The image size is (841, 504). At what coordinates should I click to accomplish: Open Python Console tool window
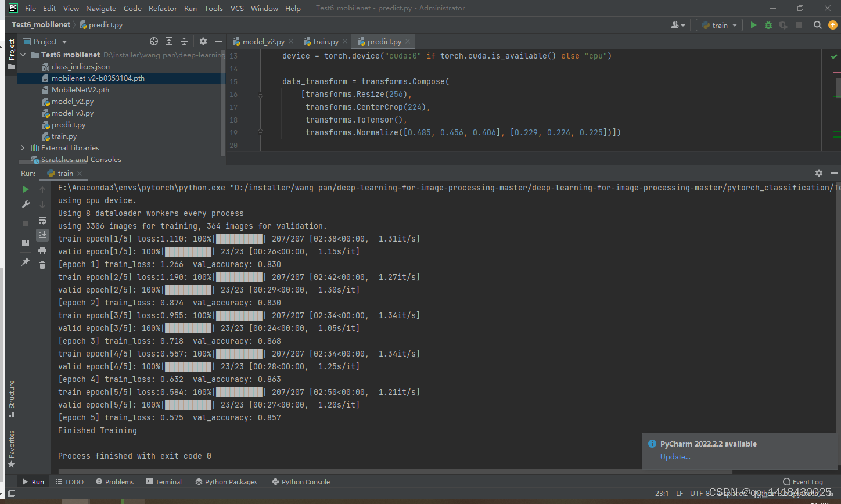point(301,482)
